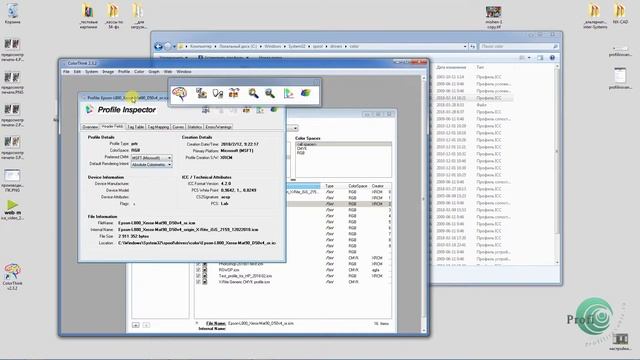Switch to the Errors/Warnings tab
640x360 pixels.
[218, 127]
